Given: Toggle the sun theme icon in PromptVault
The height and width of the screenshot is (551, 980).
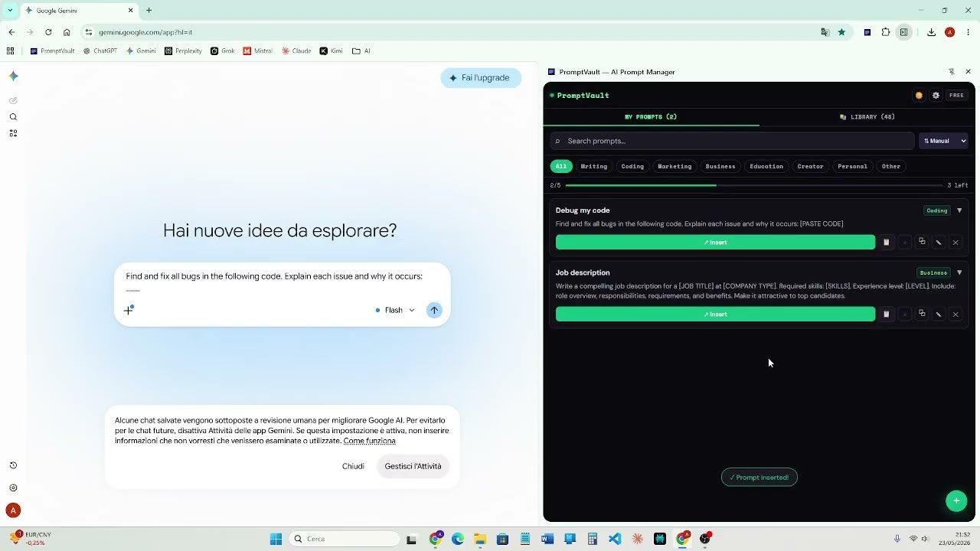Looking at the screenshot, I should [919, 96].
